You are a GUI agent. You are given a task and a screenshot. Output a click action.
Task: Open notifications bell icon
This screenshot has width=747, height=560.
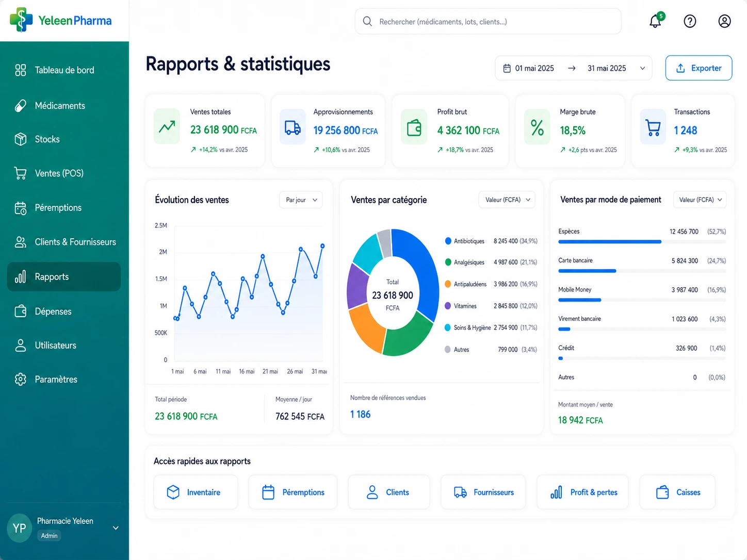(656, 21)
